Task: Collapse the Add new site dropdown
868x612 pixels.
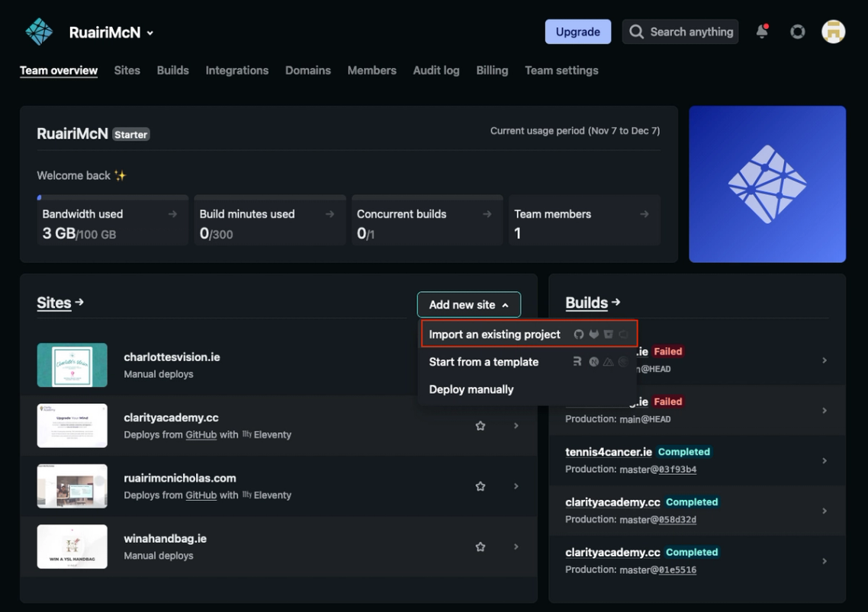Action: (x=469, y=304)
